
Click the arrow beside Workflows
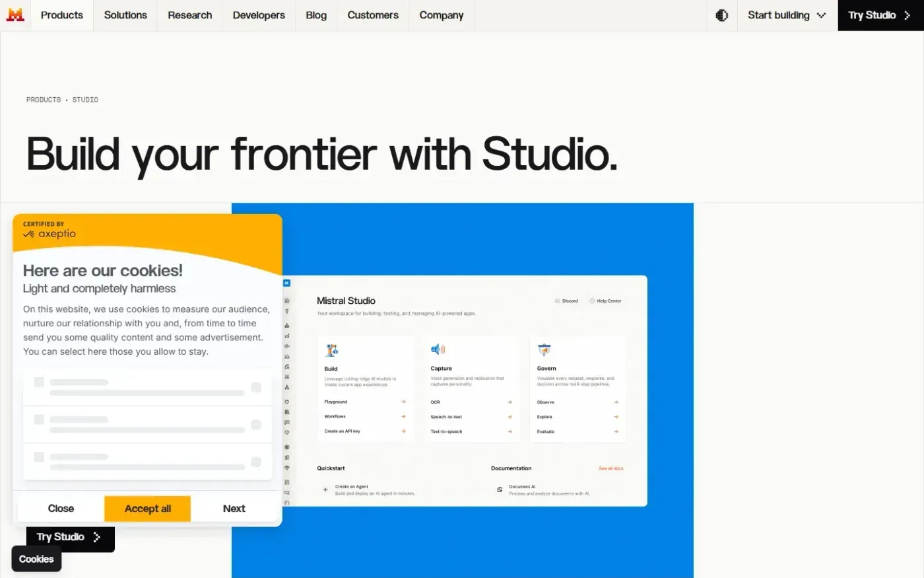[x=403, y=417]
